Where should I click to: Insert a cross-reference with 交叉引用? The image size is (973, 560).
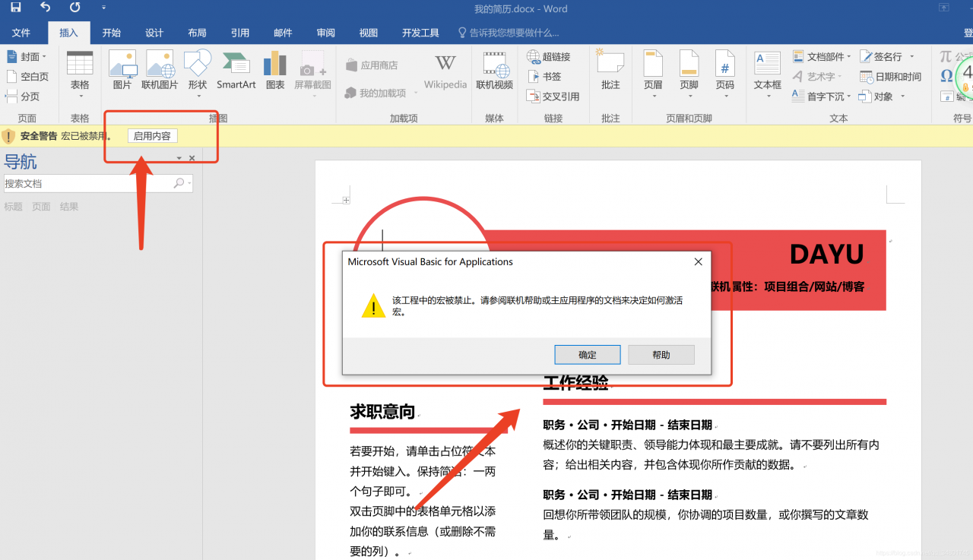pos(553,96)
